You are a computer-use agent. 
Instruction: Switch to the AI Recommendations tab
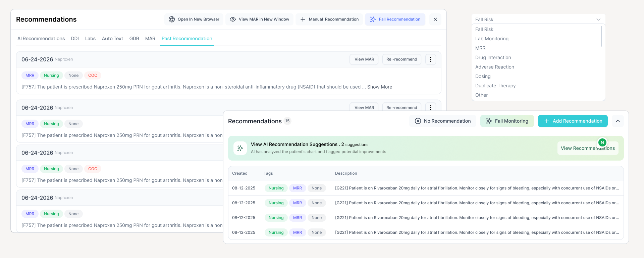(41, 39)
